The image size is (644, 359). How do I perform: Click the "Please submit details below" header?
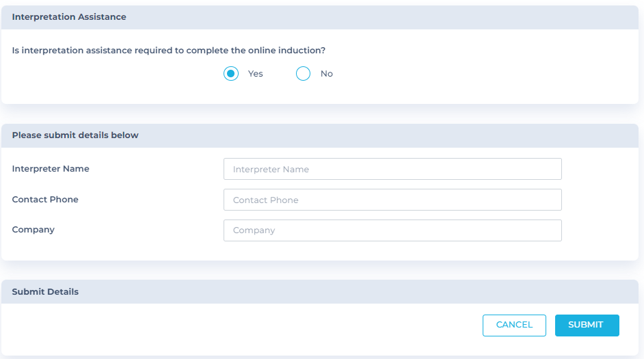coord(75,135)
